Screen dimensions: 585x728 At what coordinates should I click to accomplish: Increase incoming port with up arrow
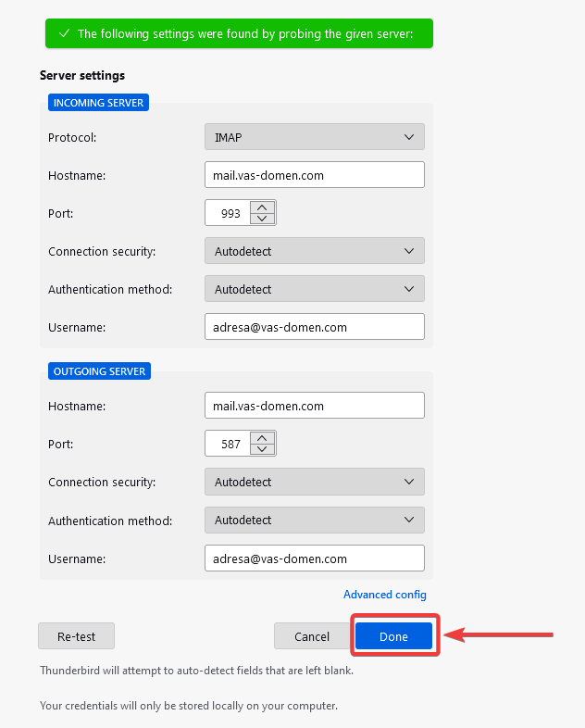(x=262, y=207)
